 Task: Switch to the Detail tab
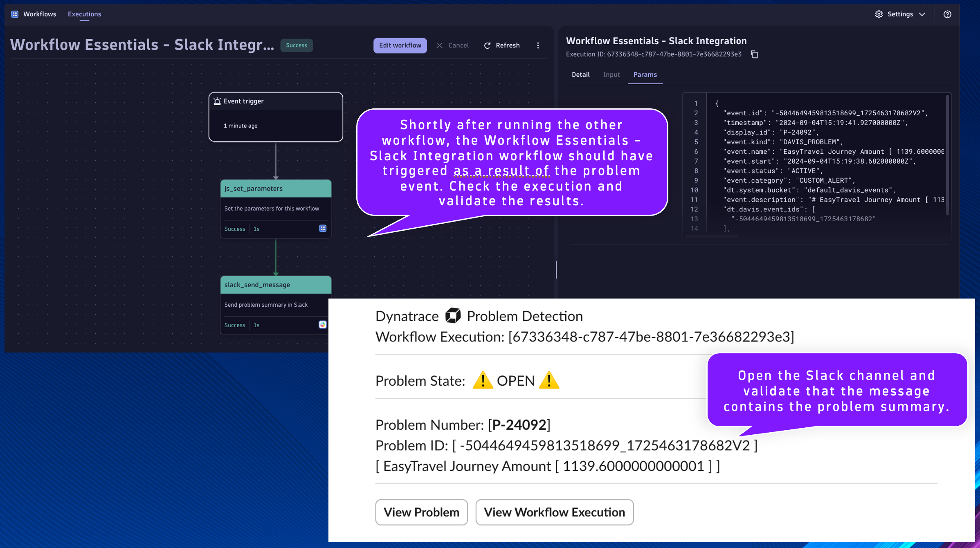580,74
